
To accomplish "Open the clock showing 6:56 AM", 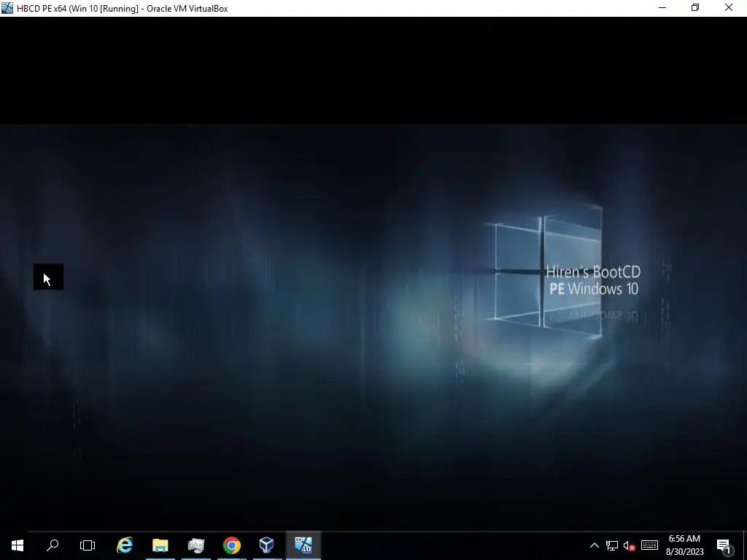I will [x=684, y=545].
